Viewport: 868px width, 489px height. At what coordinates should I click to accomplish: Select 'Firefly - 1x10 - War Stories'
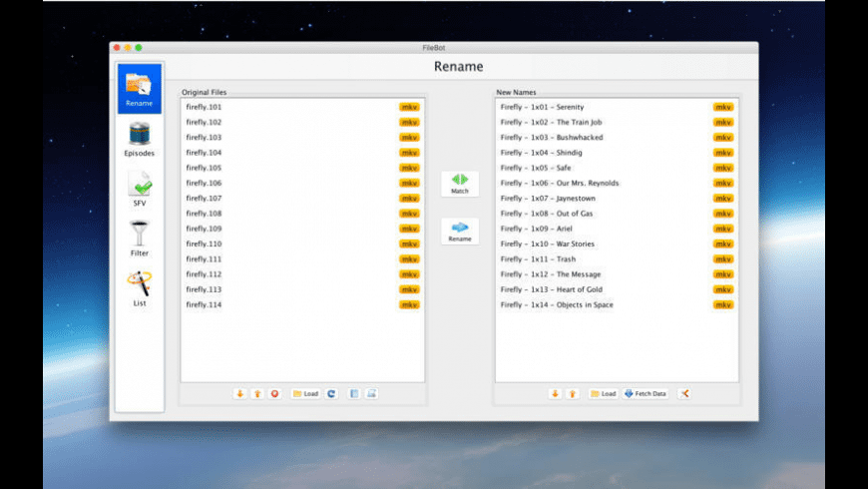click(617, 244)
